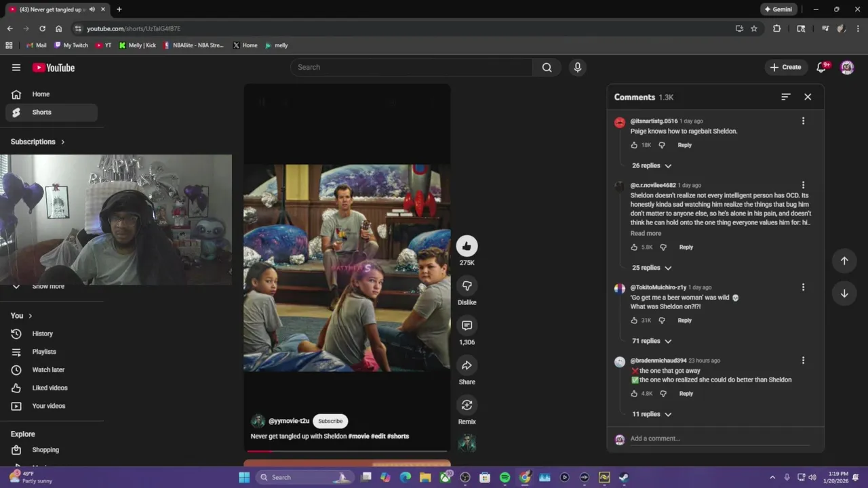Image resolution: width=868 pixels, height=488 pixels.
Task: Expand the 25 replies thread
Action: click(x=652, y=268)
